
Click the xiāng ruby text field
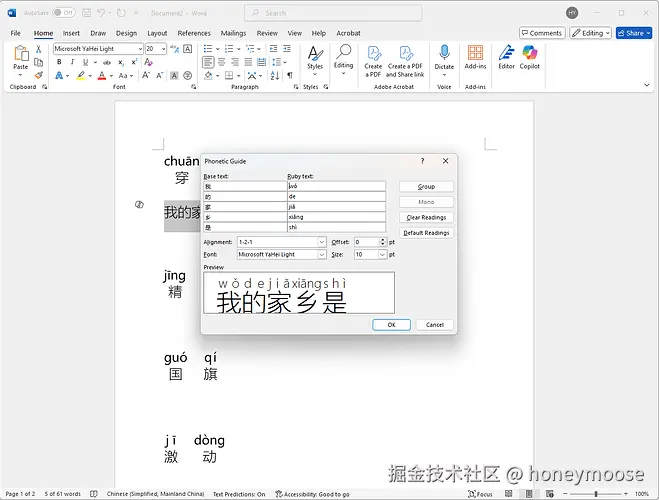click(336, 217)
